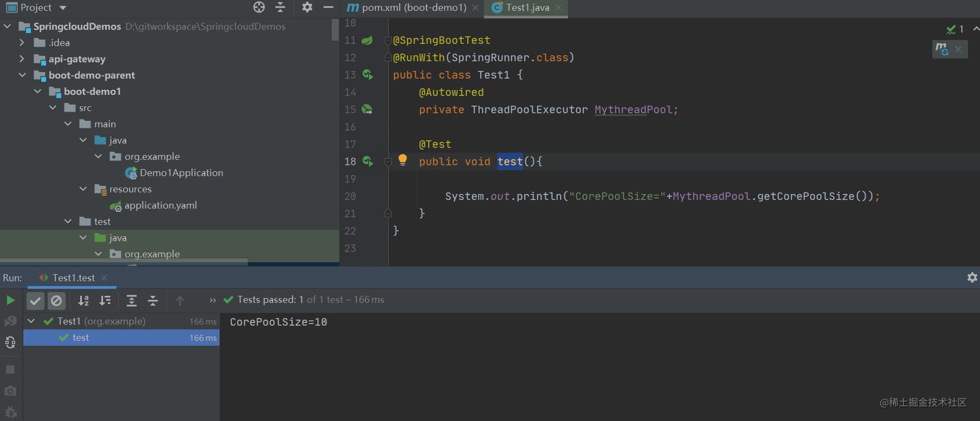Expand the api-gateway folder
Screen dimensions: 980x421
22,59
